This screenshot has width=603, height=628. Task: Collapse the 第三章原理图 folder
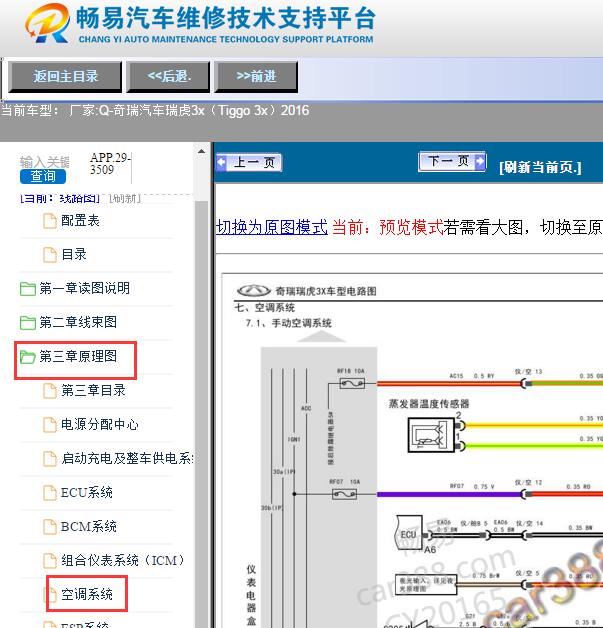pyautogui.click(x=78, y=356)
